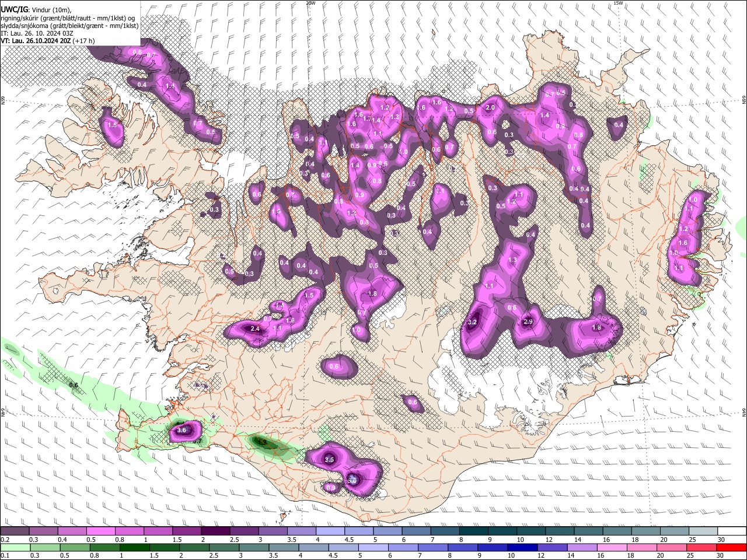Viewport: 747px width, 560px height.
Task: Select the bright red 30+ rain scale swatch
Action: click(732, 548)
